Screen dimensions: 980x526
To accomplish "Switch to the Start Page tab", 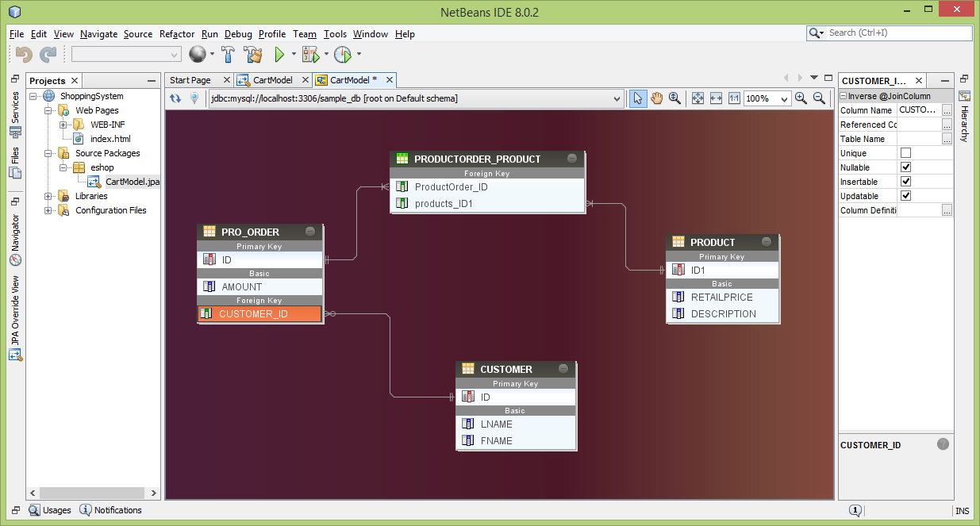I will [190, 80].
